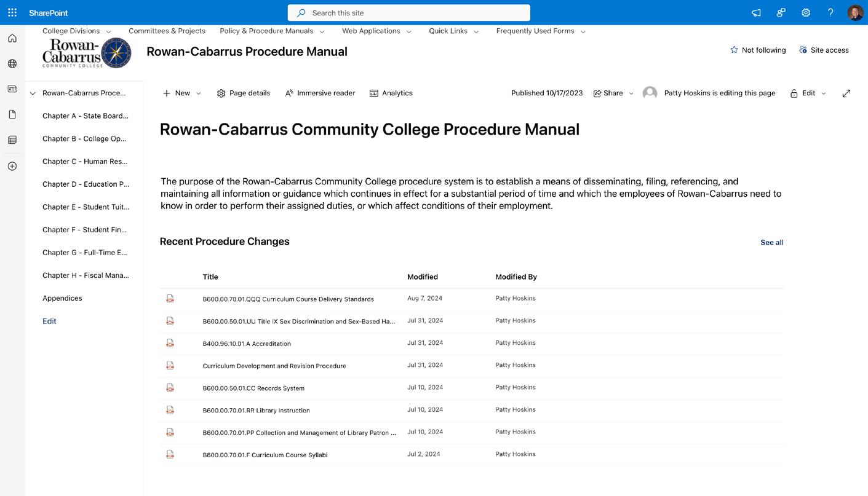Open B600.00.70.01.QQQ Curriculum Course Delivery Standards

click(288, 299)
